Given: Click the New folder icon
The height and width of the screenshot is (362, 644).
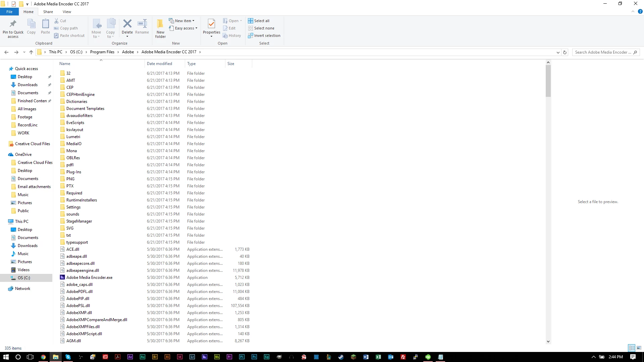Looking at the screenshot, I should [x=160, y=24].
